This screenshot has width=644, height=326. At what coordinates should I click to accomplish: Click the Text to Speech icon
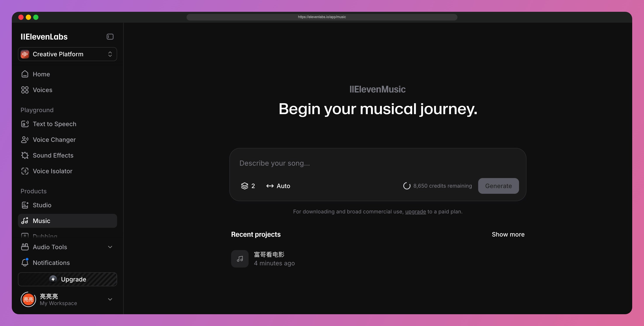[25, 124]
